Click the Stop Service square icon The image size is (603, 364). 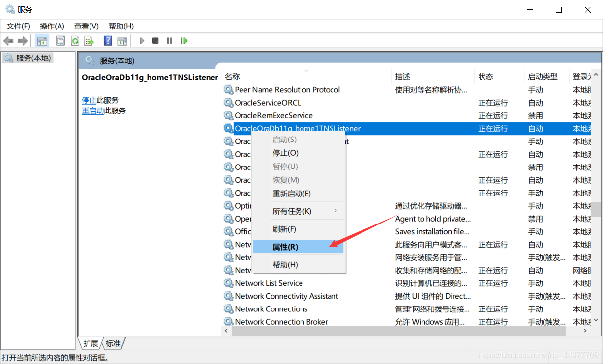pyautogui.click(x=155, y=41)
